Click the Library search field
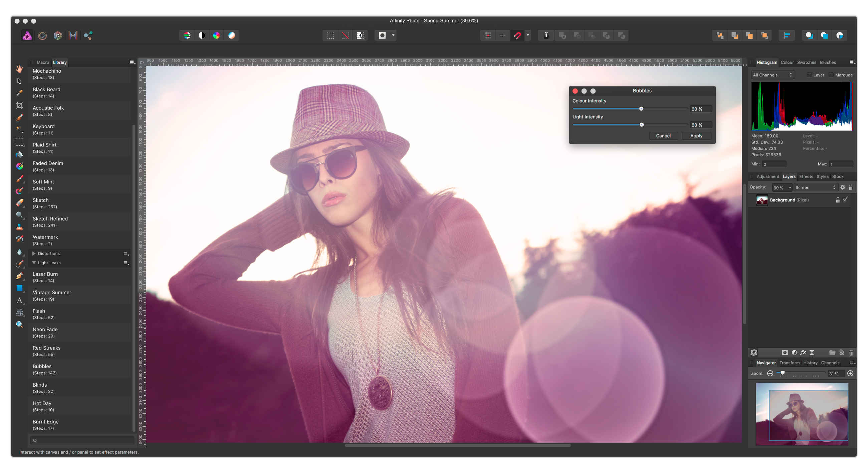Viewport: 868px width, 473px height. (82, 440)
